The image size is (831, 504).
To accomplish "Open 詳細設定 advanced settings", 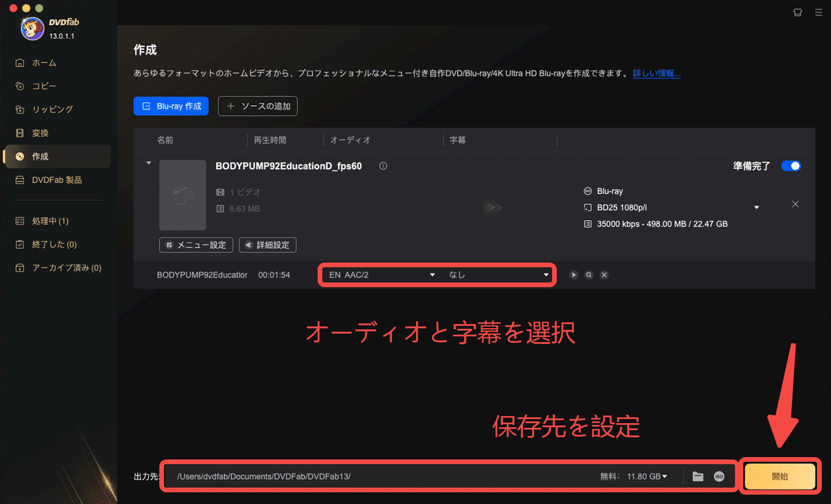I will click(268, 245).
